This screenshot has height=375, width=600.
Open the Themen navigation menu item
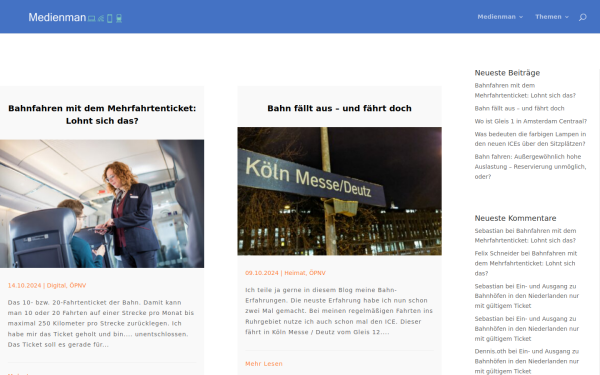pyautogui.click(x=548, y=17)
